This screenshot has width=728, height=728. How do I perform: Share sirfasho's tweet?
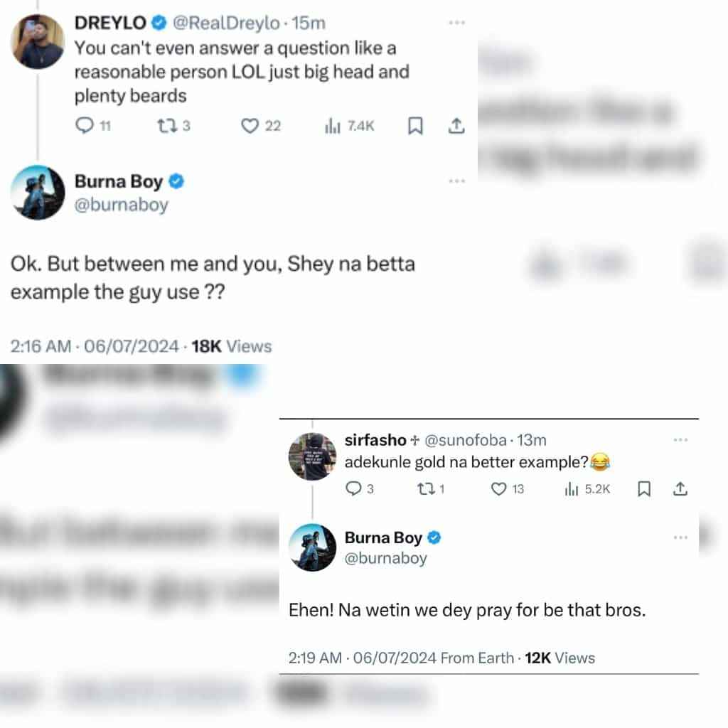pos(680,488)
